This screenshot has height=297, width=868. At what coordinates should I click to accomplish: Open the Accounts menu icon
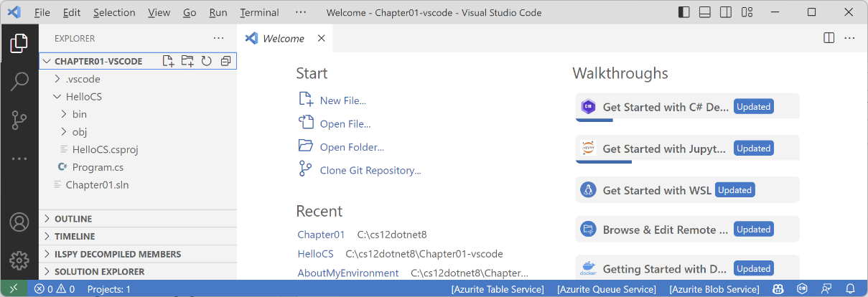19,222
